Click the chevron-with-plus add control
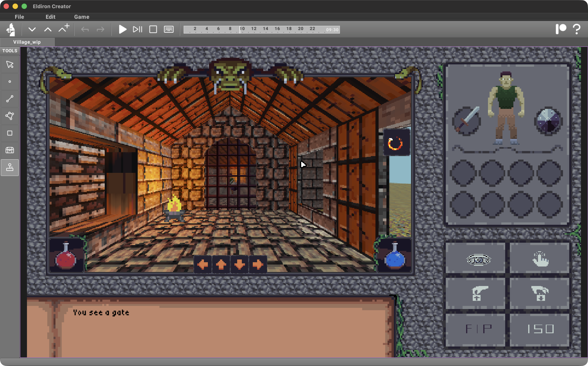 click(63, 28)
